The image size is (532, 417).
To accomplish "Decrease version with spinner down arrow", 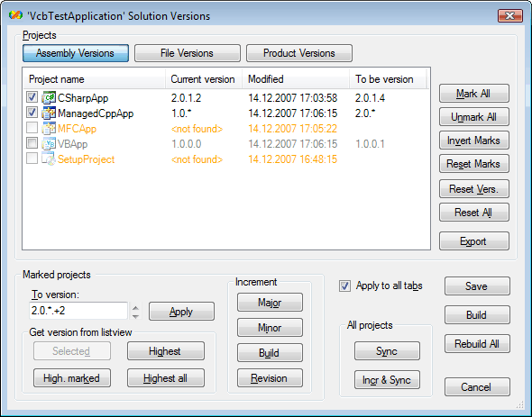I will click(x=135, y=316).
